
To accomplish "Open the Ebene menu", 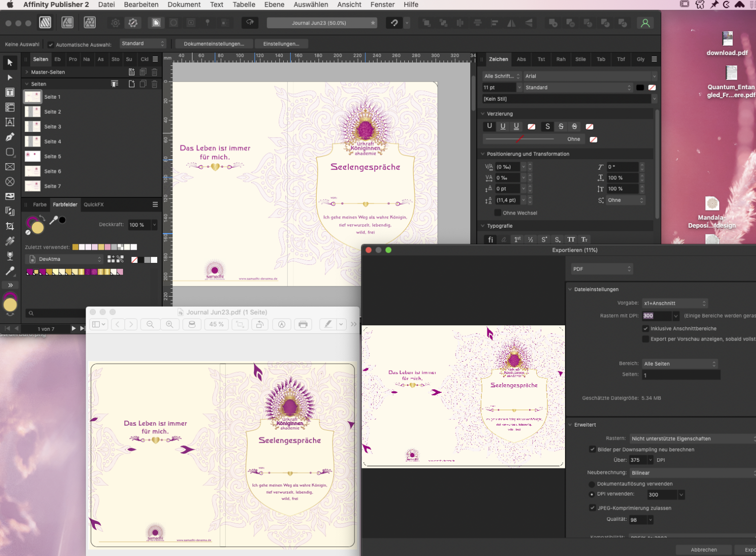I will [274, 5].
